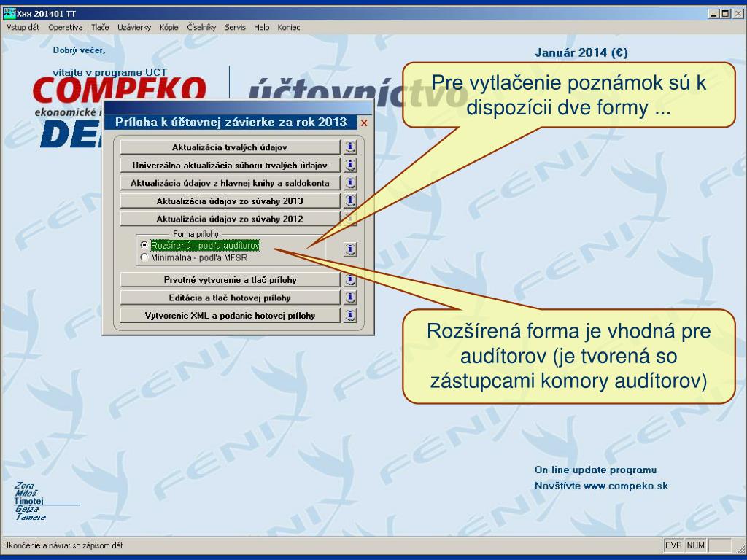This screenshot has height=560, width=747.
Task: Click the Navštívte www.compeko.sk link
Action: [601, 486]
